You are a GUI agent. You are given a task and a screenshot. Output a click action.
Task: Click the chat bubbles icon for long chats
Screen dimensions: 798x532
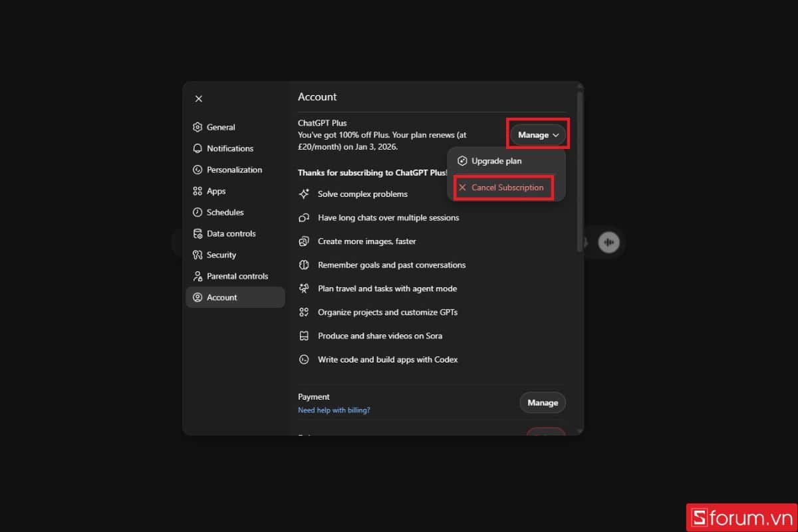304,217
